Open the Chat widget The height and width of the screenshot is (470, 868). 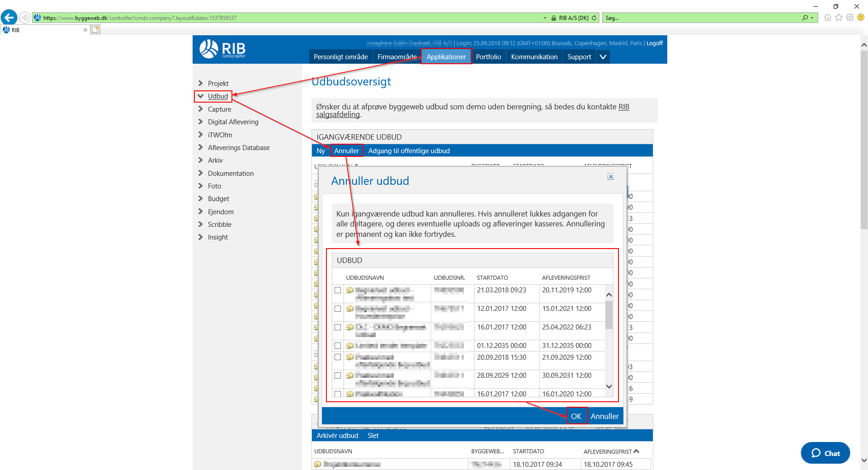click(x=825, y=453)
